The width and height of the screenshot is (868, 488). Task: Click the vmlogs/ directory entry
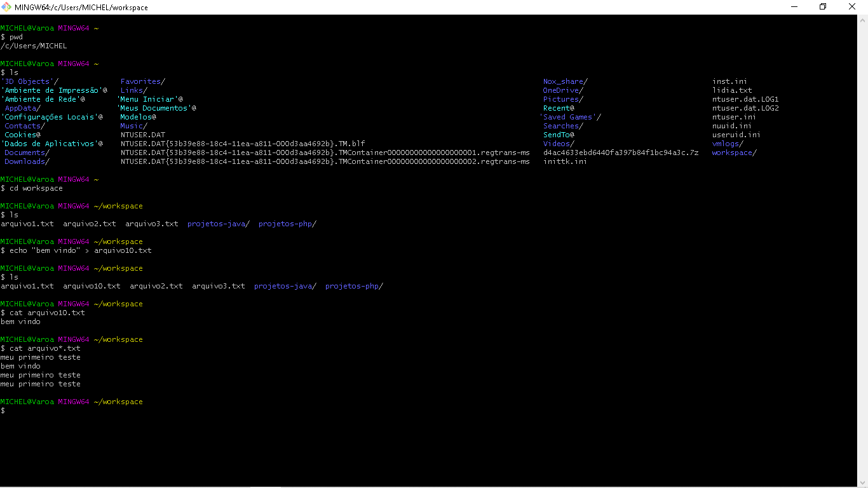click(728, 144)
